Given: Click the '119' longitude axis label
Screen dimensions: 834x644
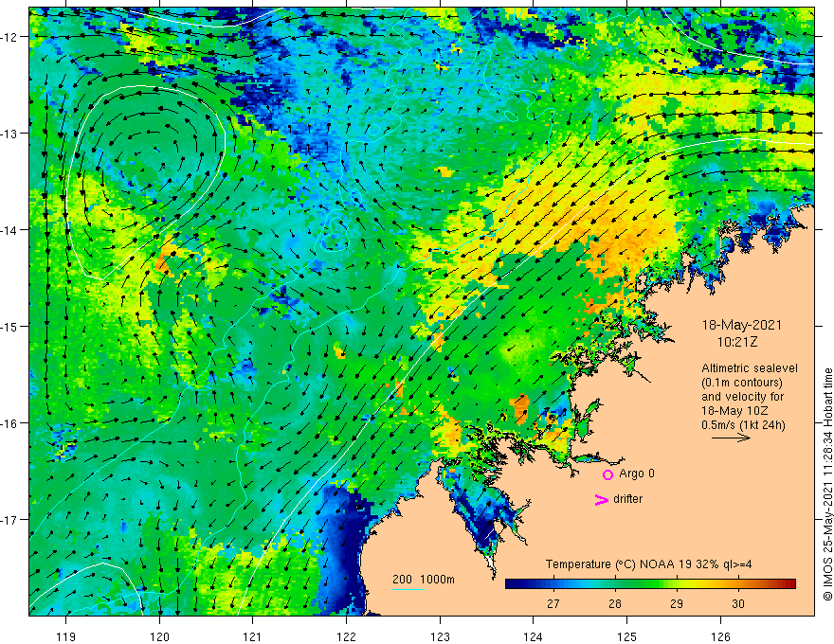Looking at the screenshot, I should click(x=66, y=636).
